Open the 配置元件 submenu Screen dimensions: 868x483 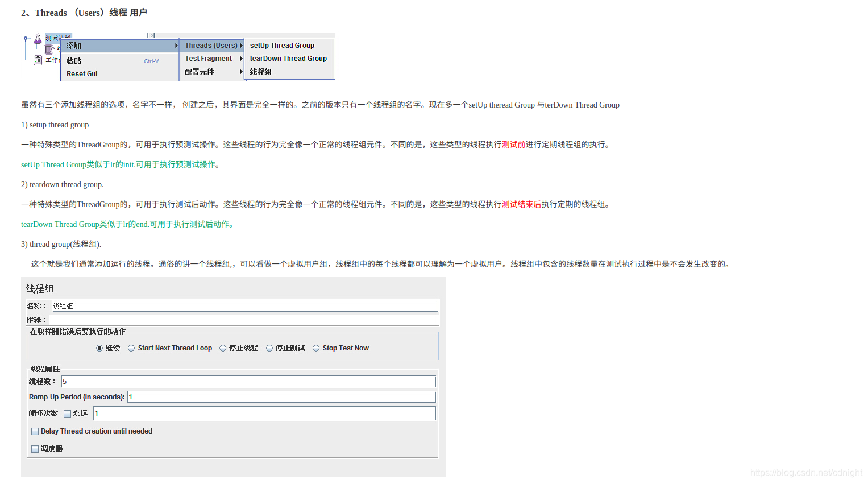click(x=211, y=72)
